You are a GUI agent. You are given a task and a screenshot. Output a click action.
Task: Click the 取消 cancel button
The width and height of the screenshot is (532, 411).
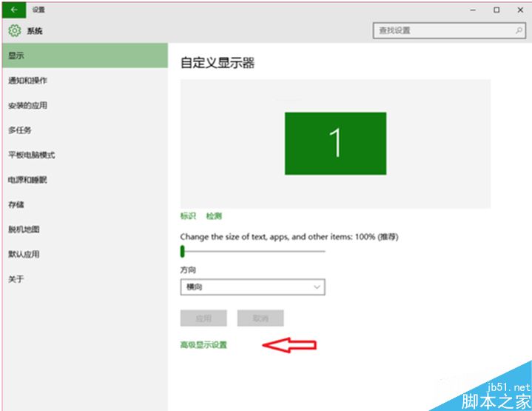[260, 318]
